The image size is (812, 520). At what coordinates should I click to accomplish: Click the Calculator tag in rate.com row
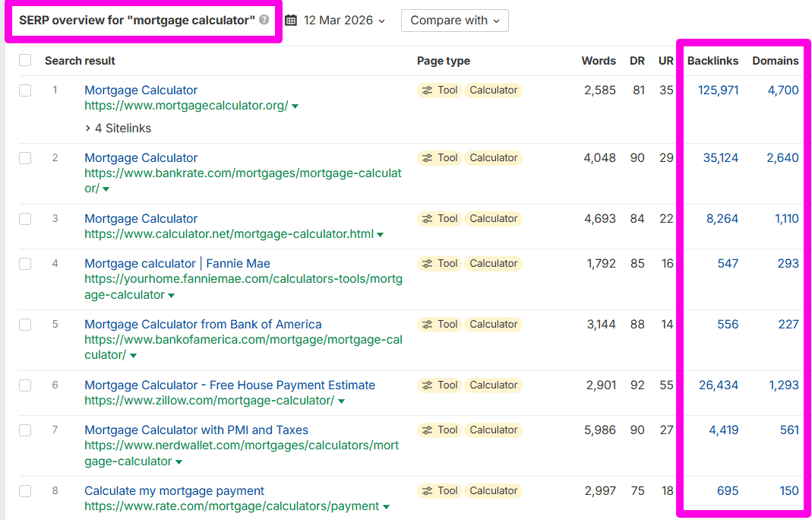click(x=494, y=490)
